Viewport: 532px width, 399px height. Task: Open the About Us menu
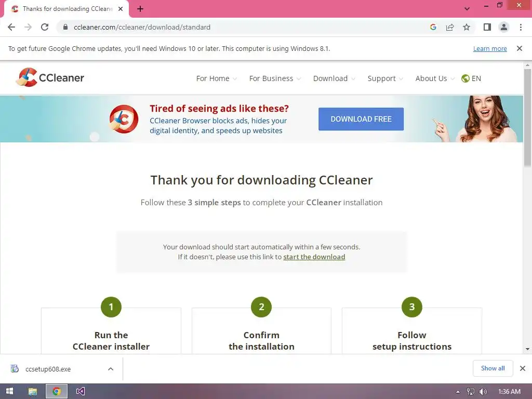tap(435, 78)
